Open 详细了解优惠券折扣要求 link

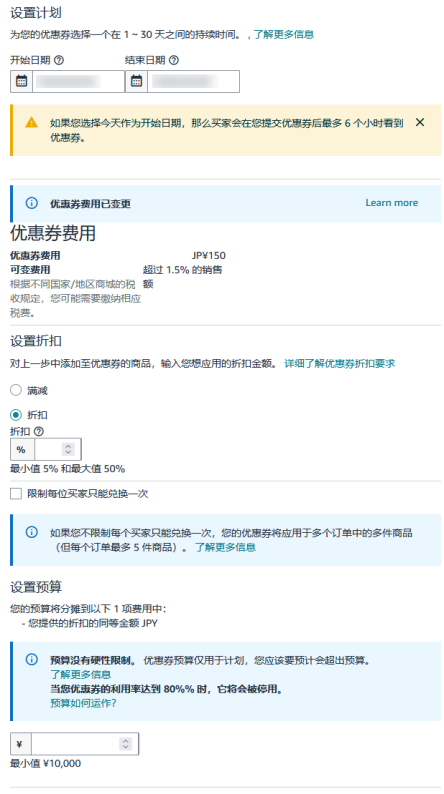(x=340, y=364)
